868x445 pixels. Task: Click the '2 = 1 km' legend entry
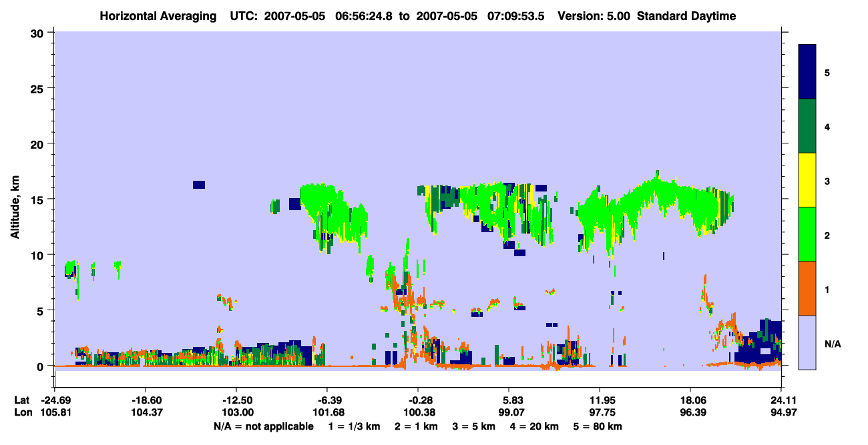coord(415,426)
